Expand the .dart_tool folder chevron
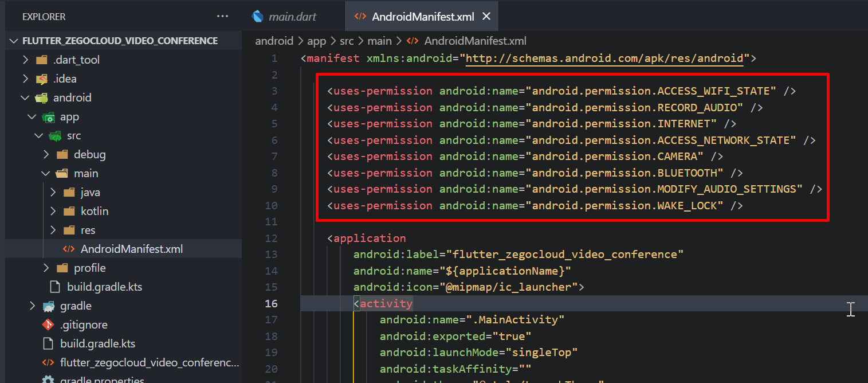 25,60
